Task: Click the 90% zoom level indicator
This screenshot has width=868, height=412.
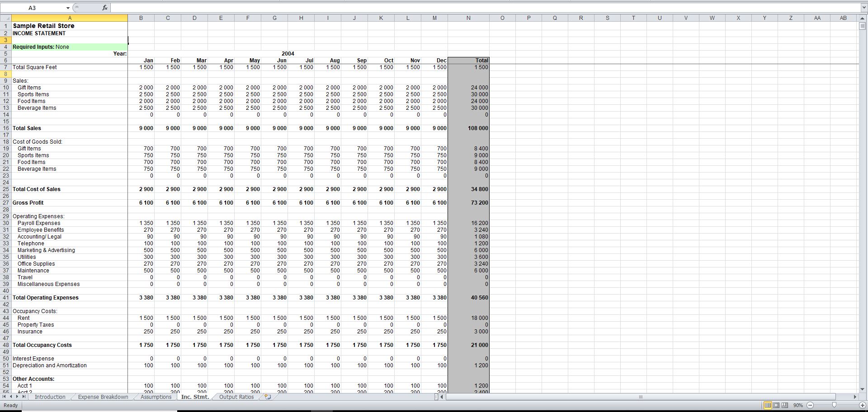Action: click(x=798, y=405)
